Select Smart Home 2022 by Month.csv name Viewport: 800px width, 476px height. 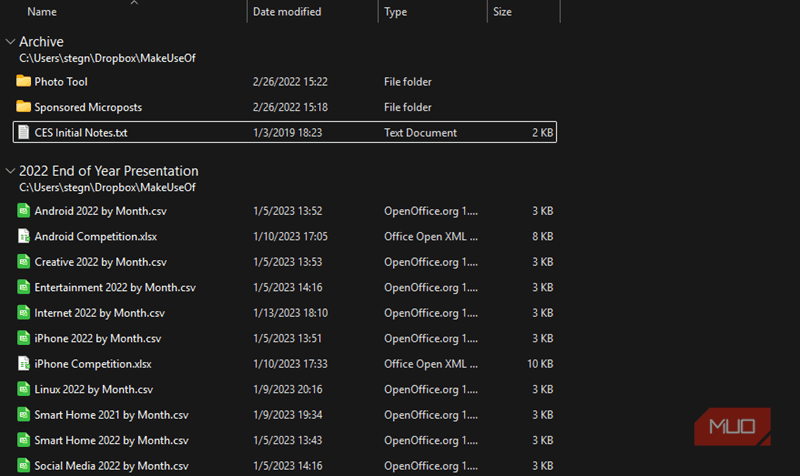[111, 440]
